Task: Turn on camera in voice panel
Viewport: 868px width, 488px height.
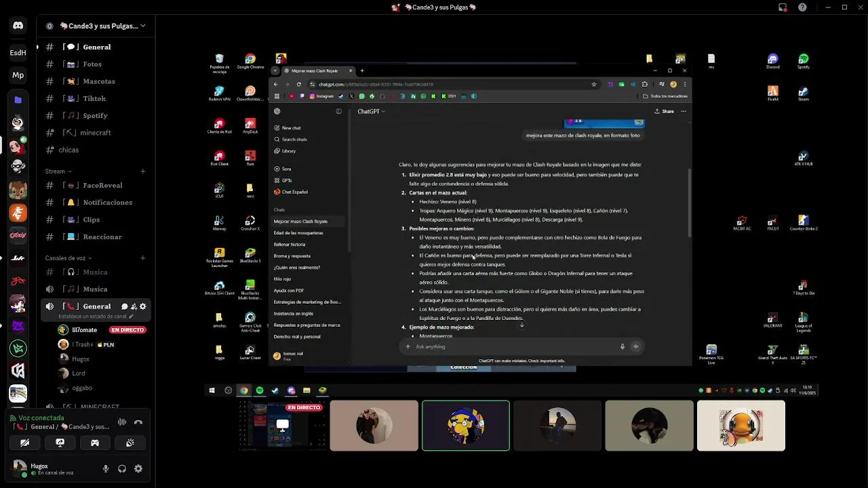Action: pos(25,443)
